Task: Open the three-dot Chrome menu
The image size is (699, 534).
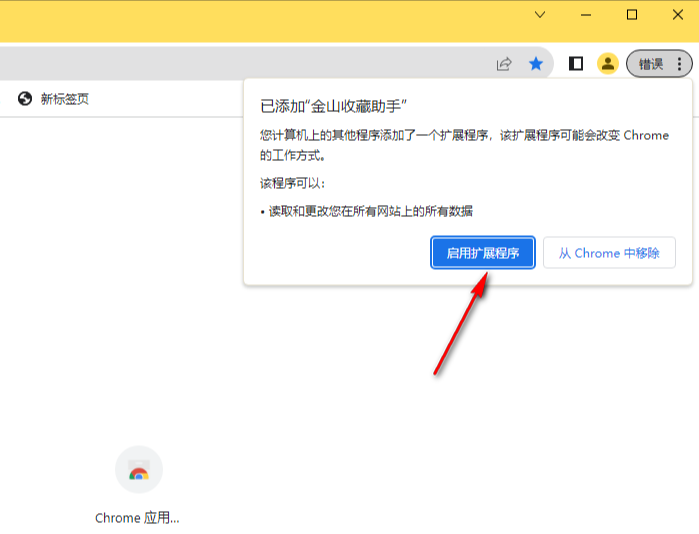Action: (x=679, y=64)
